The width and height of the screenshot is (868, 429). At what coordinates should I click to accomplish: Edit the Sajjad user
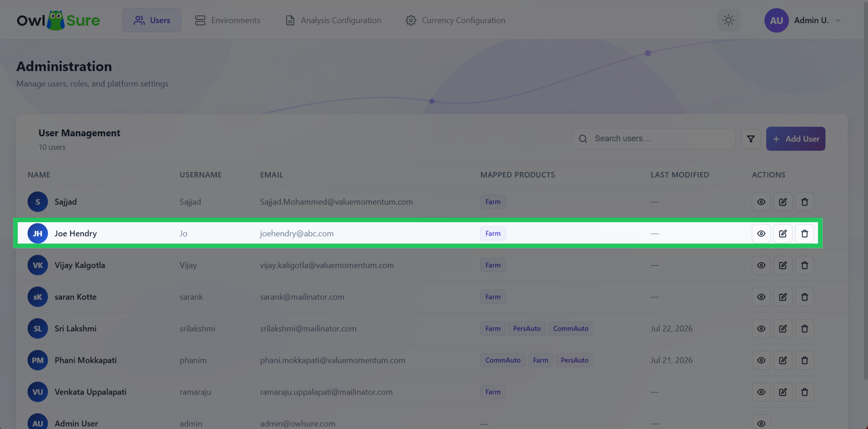pos(783,202)
